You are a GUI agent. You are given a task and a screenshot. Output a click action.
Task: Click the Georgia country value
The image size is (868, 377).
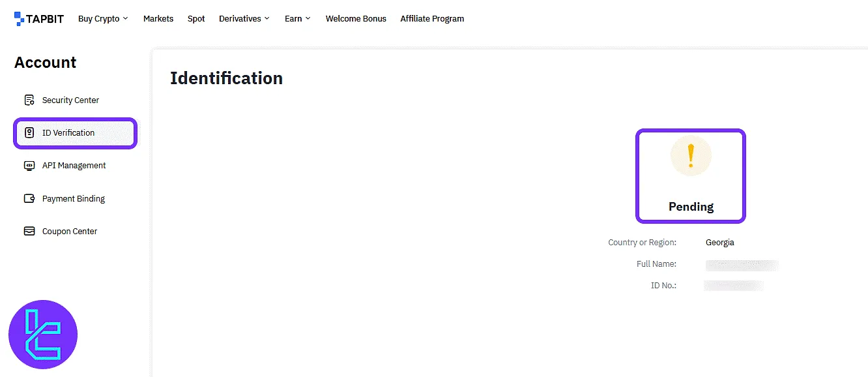pos(720,243)
